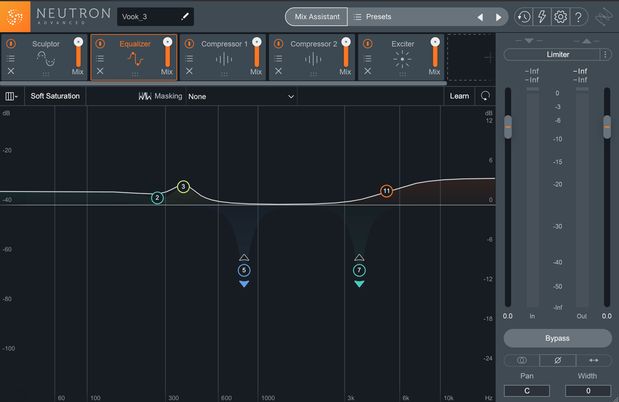Viewport: 619px width, 402px height.
Task: Open Compressor 1 preset list icon
Action: click(x=189, y=58)
